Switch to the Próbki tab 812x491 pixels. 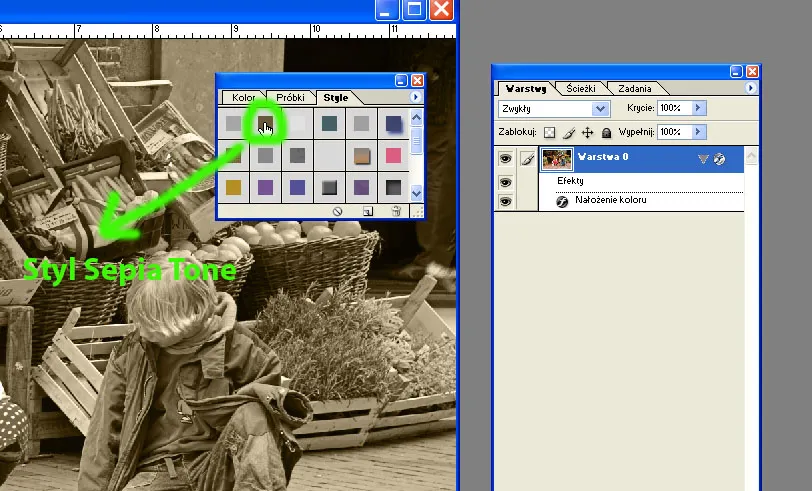coord(290,98)
